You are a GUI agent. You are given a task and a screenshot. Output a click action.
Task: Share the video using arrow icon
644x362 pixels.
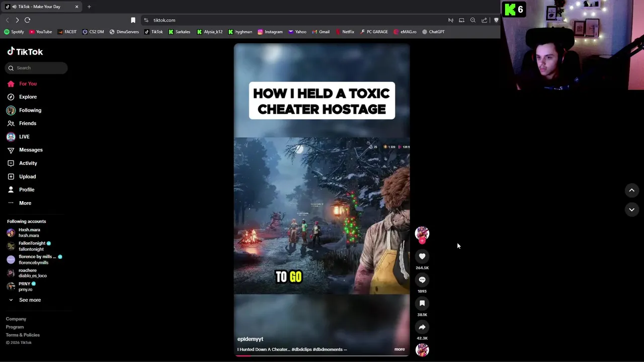[x=422, y=327]
